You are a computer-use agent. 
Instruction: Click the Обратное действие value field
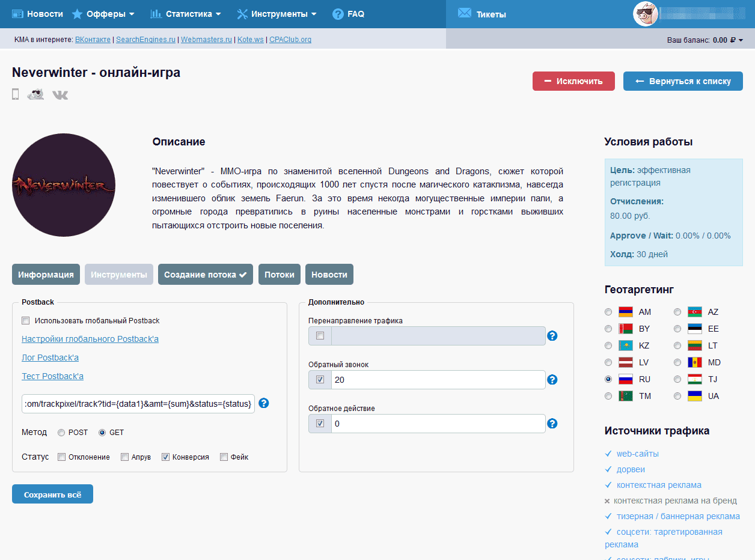438,424
